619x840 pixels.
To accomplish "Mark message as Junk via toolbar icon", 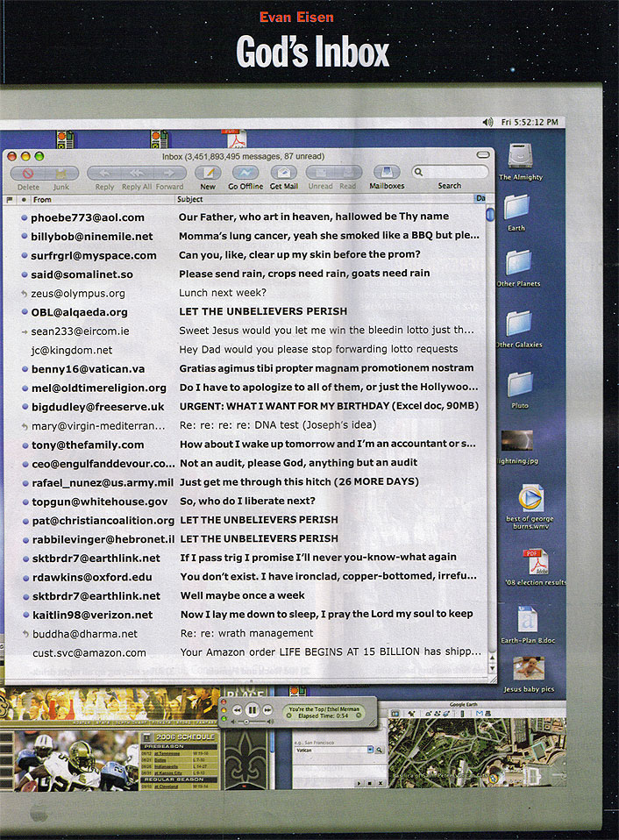I will (61, 173).
